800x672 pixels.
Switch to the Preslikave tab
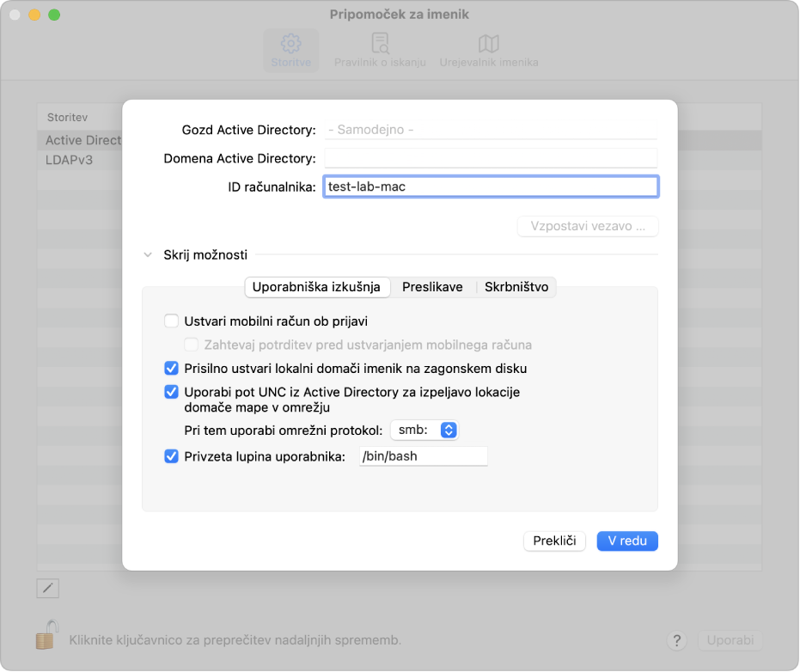(432, 287)
